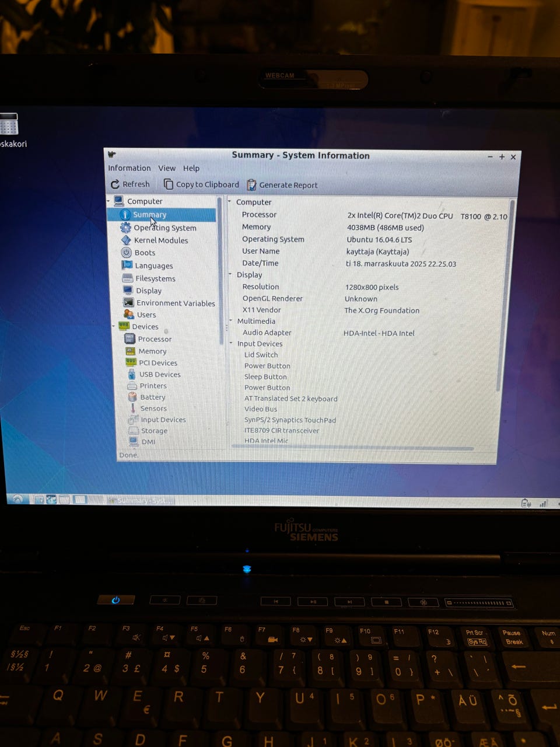Collapse the Computer section in details pane
Image resolution: width=560 pixels, height=747 pixels.
[x=230, y=201]
